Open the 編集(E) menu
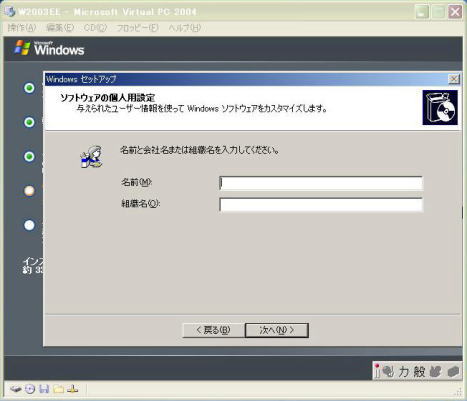 click(60, 28)
